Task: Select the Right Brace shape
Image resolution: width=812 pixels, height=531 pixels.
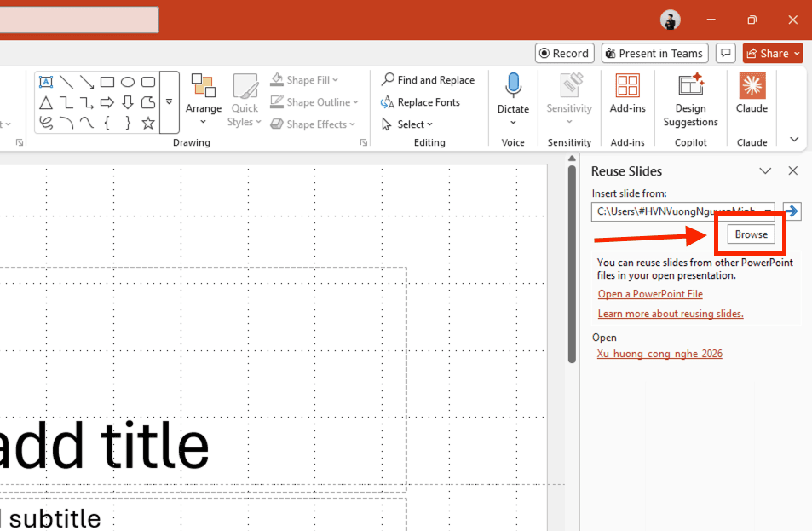Action: (128, 123)
